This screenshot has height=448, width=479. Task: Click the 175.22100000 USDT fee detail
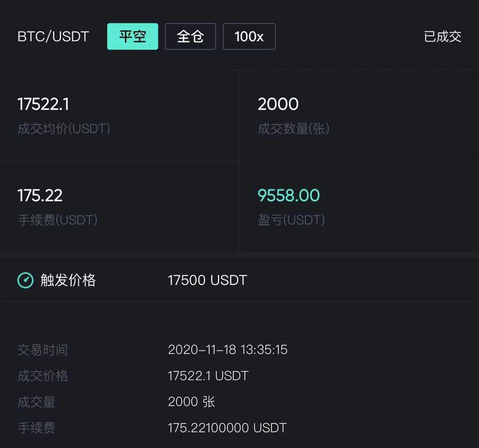(227, 428)
